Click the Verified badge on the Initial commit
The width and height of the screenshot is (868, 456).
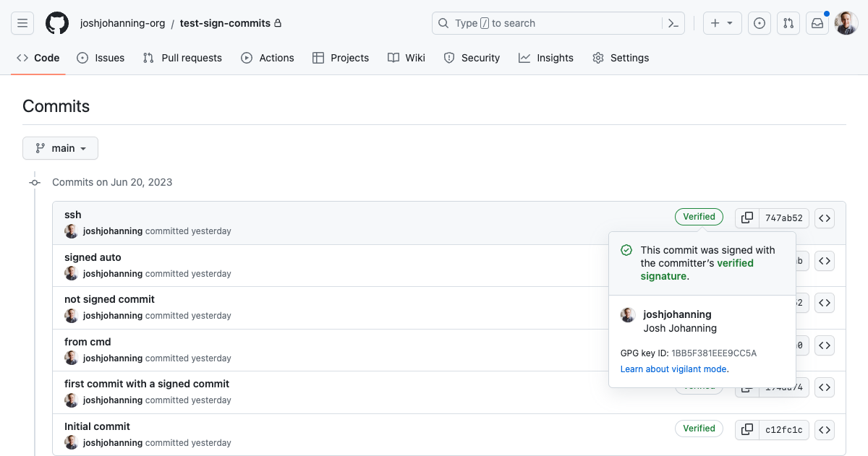tap(699, 428)
